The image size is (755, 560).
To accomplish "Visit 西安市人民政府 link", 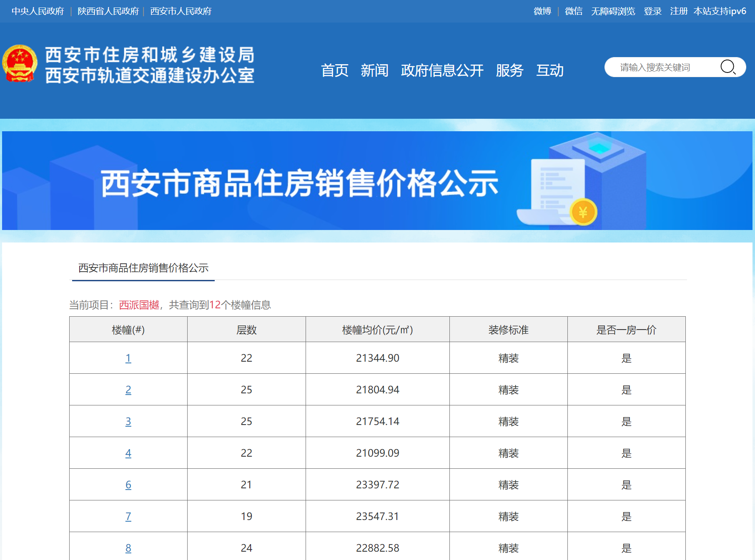I will click(x=181, y=11).
